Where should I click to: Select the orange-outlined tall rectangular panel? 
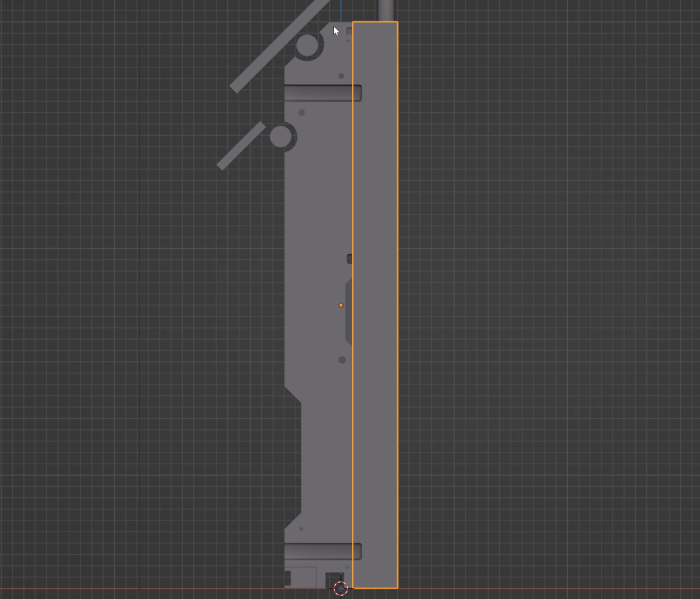[375, 305]
